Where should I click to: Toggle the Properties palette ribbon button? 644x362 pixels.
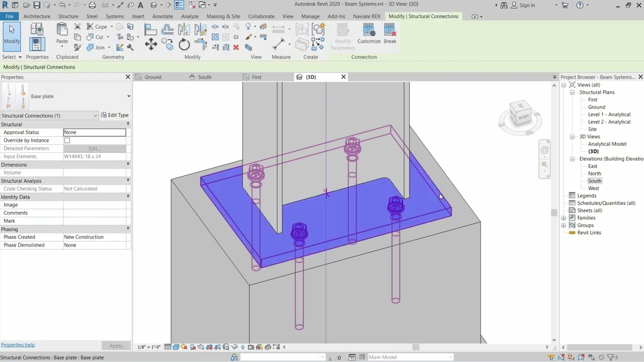click(x=37, y=44)
